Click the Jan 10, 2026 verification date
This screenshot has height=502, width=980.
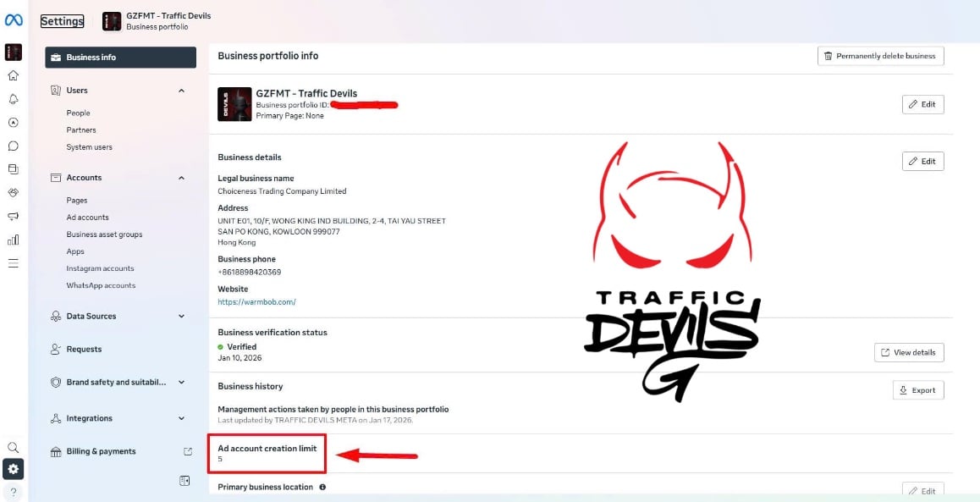click(x=239, y=358)
